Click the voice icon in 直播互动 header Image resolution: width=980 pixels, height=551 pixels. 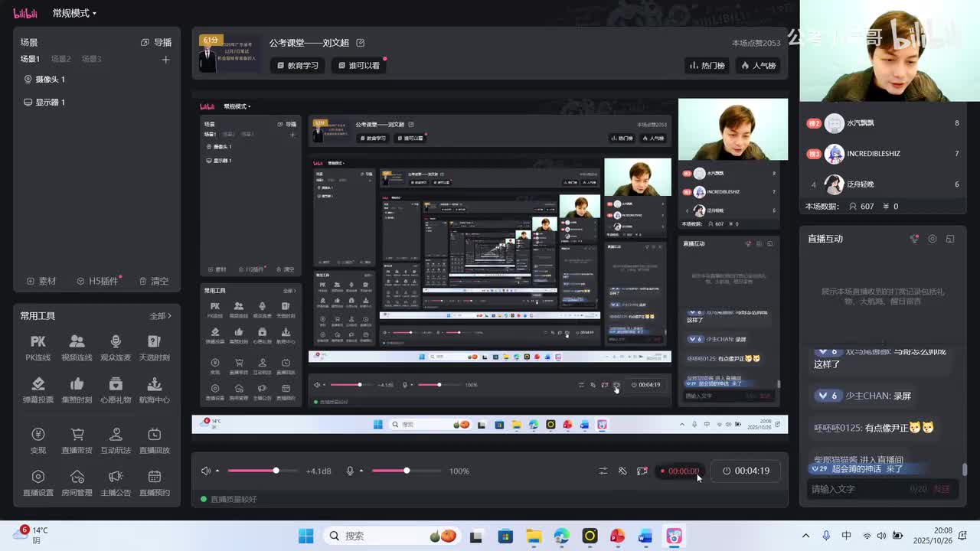click(x=914, y=239)
